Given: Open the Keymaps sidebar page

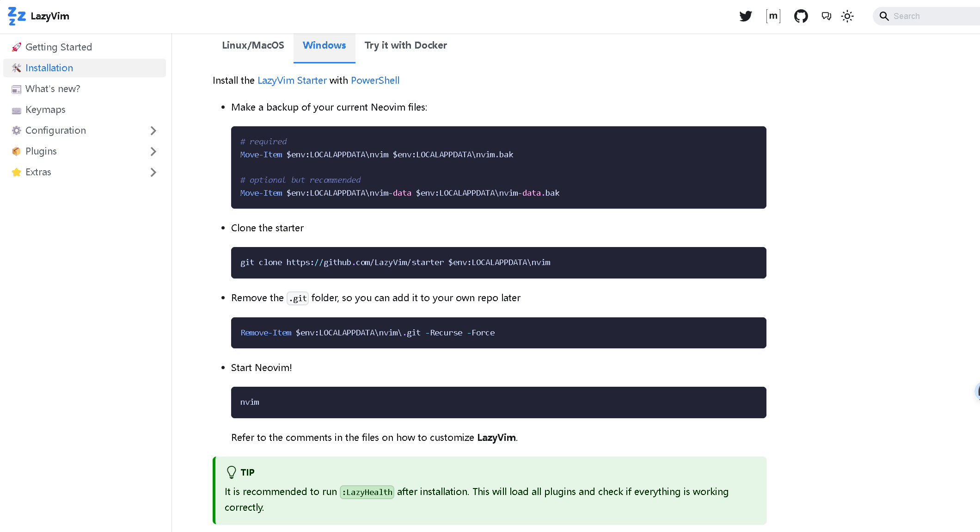Looking at the screenshot, I should [45, 110].
